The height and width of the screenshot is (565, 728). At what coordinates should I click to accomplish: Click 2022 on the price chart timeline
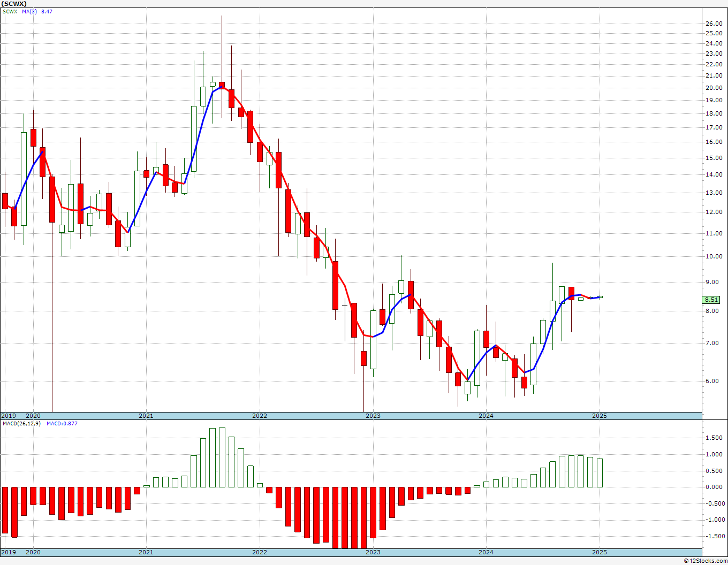(x=260, y=416)
